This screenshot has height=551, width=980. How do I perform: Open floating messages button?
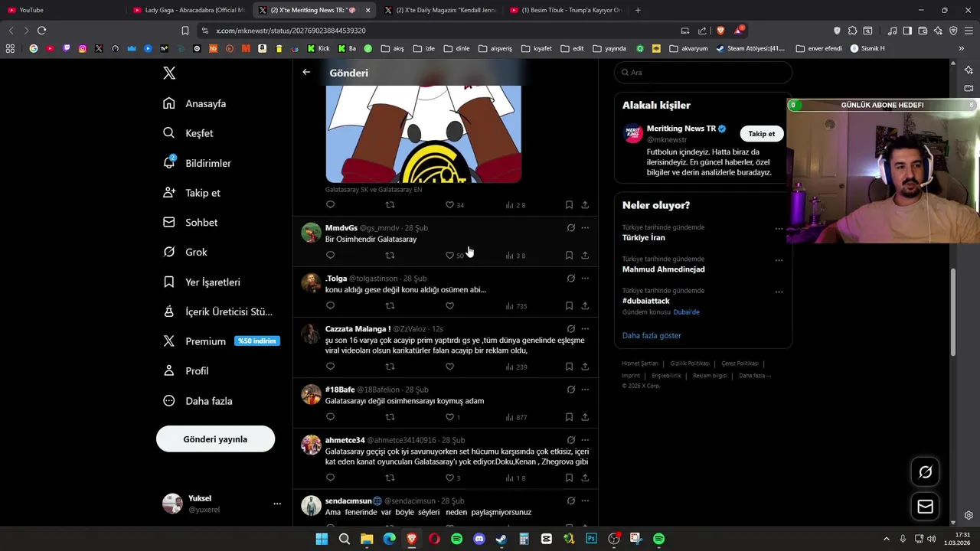coord(925,507)
